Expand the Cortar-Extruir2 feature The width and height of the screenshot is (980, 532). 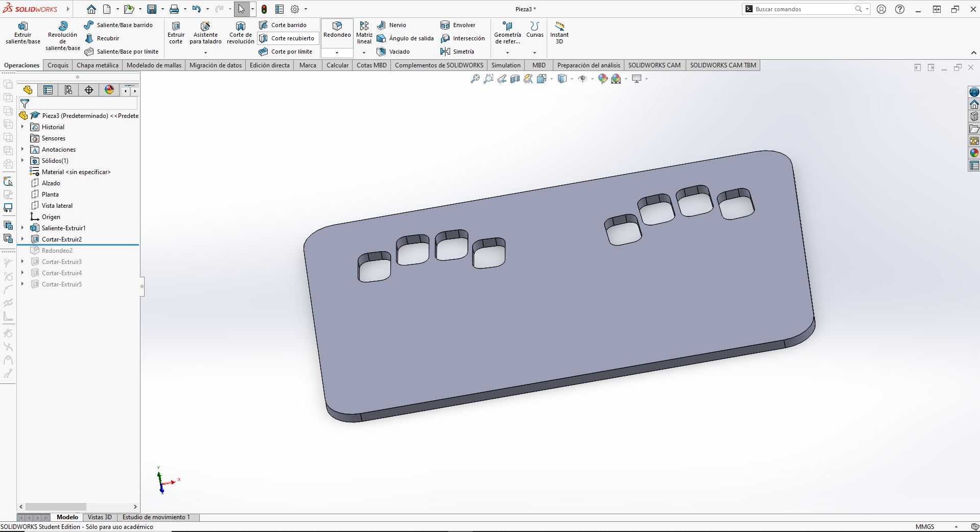tap(22, 239)
